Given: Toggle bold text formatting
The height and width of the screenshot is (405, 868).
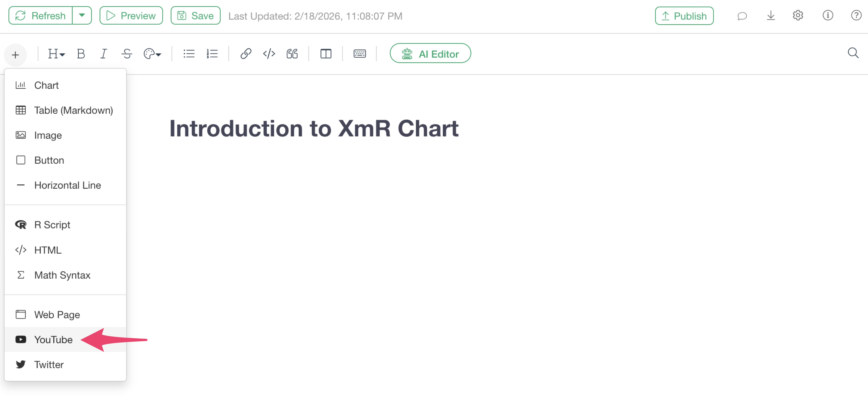Looking at the screenshot, I should click(x=81, y=54).
